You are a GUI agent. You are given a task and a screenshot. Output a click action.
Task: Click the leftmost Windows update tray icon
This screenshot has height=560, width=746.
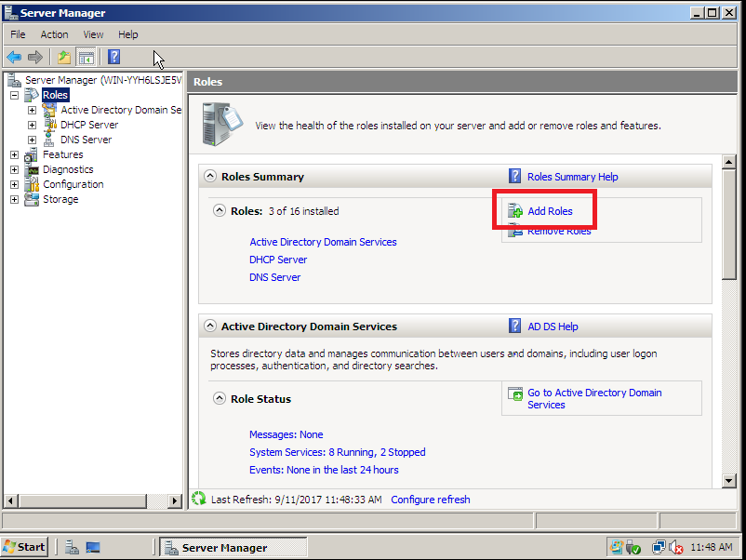(x=617, y=547)
